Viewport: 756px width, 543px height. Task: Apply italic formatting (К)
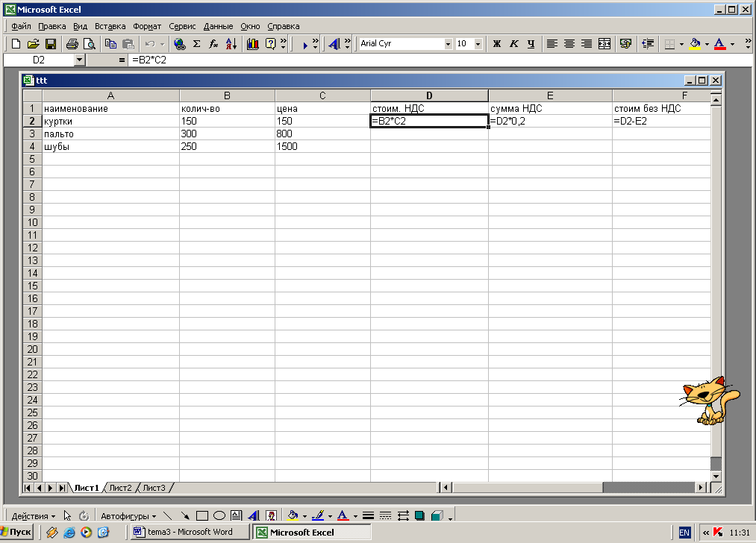514,44
